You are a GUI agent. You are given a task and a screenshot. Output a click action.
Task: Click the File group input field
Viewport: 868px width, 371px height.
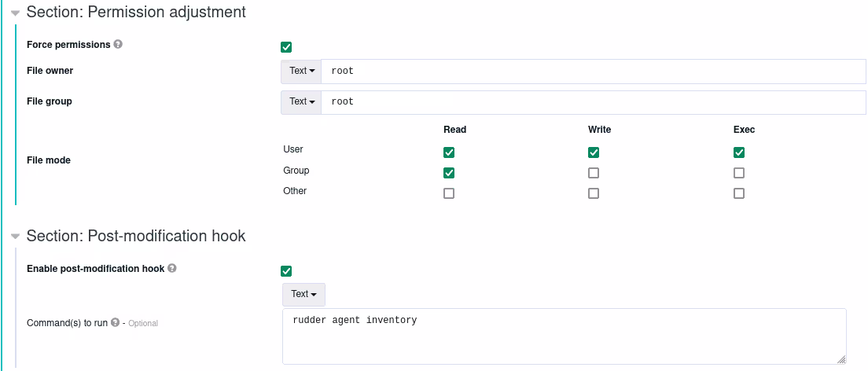(x=593, y=101)
